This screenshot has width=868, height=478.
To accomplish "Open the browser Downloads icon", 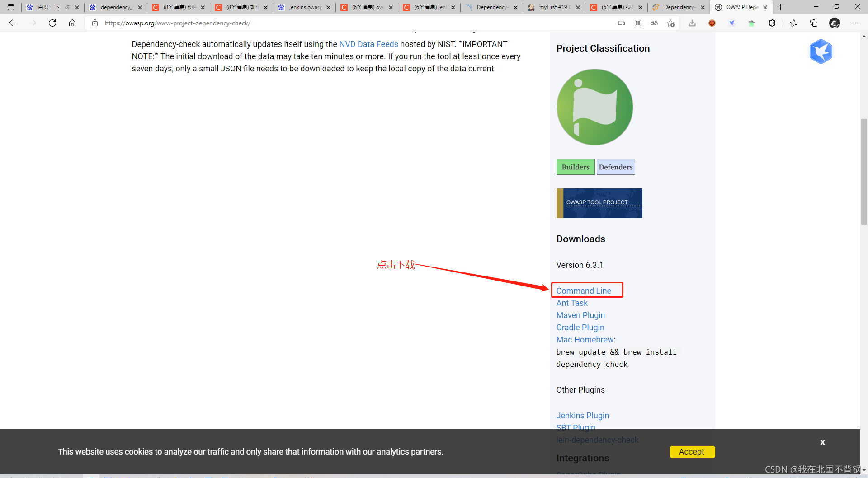I will click(692, 23).
